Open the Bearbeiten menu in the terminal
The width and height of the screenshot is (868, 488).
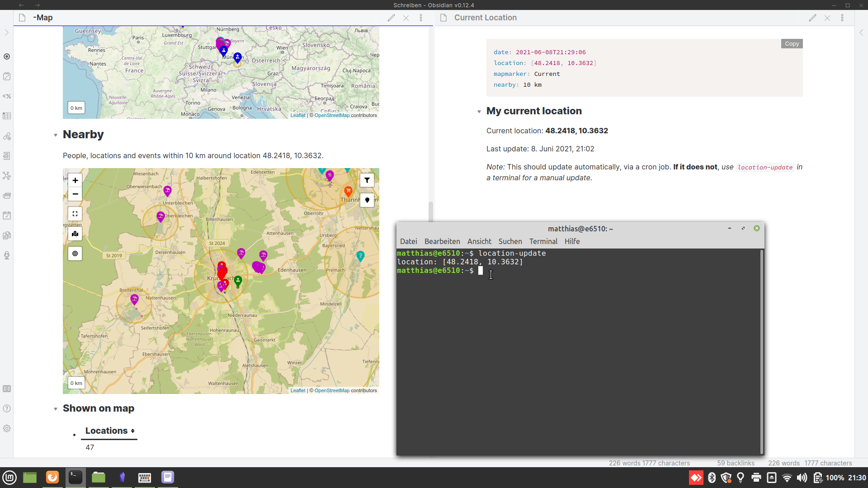(x=442, y=241)
